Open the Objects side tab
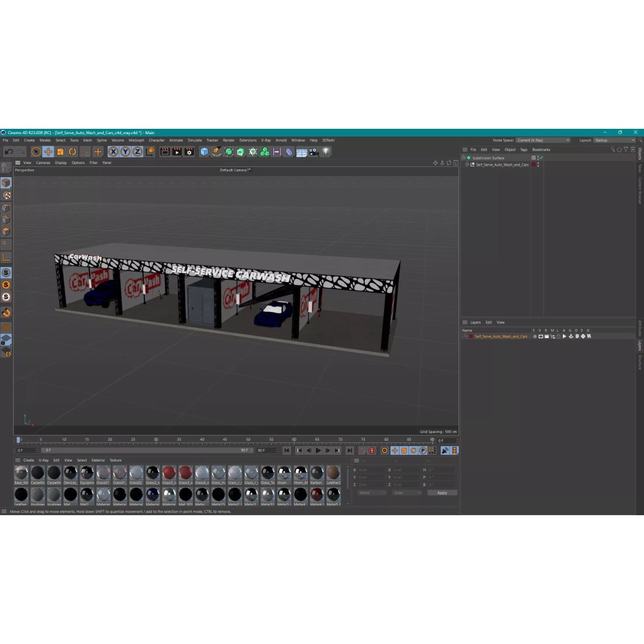 click(x=640, y=154)
